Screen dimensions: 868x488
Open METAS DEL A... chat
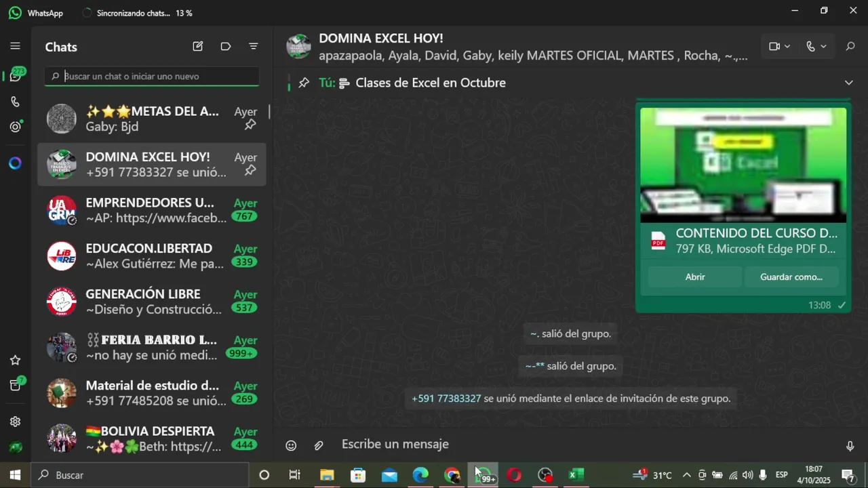[152, 119]
